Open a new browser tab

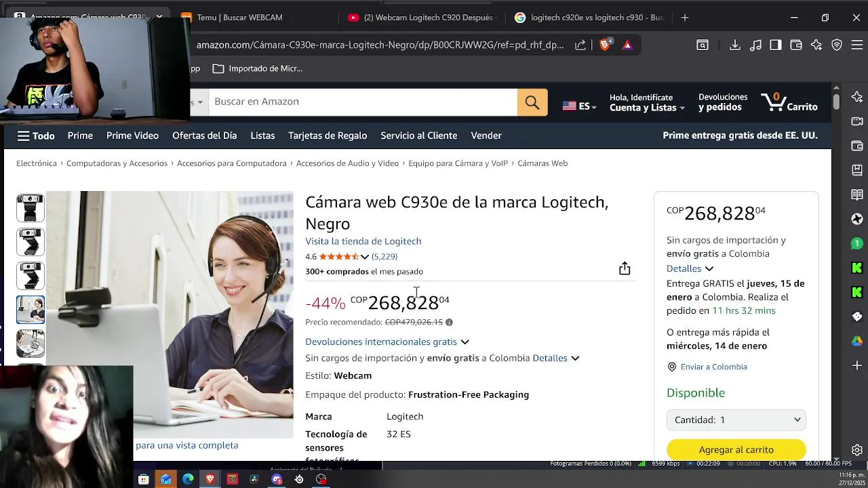click(685, 18)
